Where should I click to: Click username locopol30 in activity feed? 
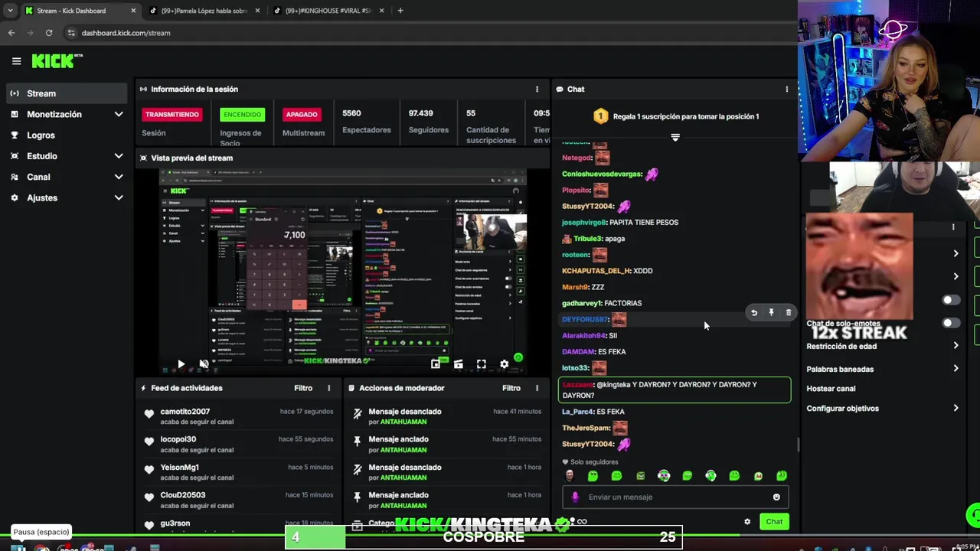click(x=178, y=439)
